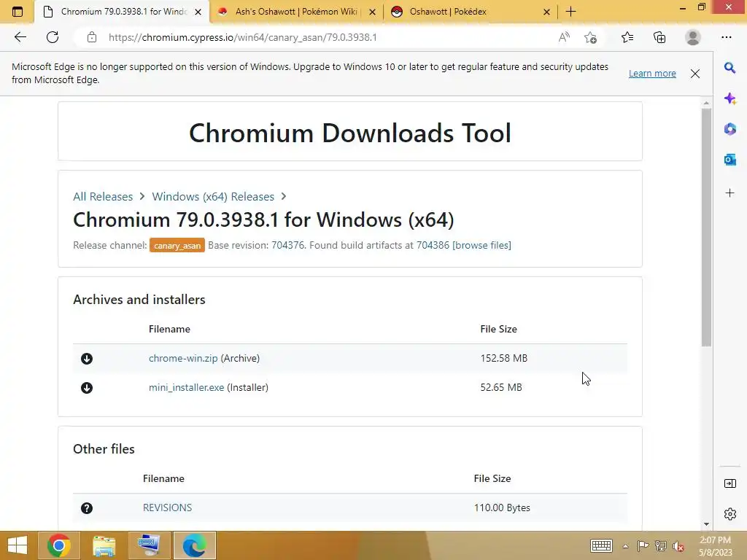Toggle sidebar hide button
Viewport: 747px width, 560px height.
(729, 483)
